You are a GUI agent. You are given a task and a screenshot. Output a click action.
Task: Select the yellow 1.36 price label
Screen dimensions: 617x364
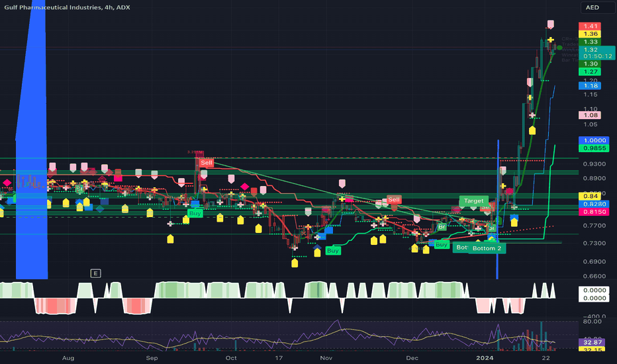click(x=590, y=34)
